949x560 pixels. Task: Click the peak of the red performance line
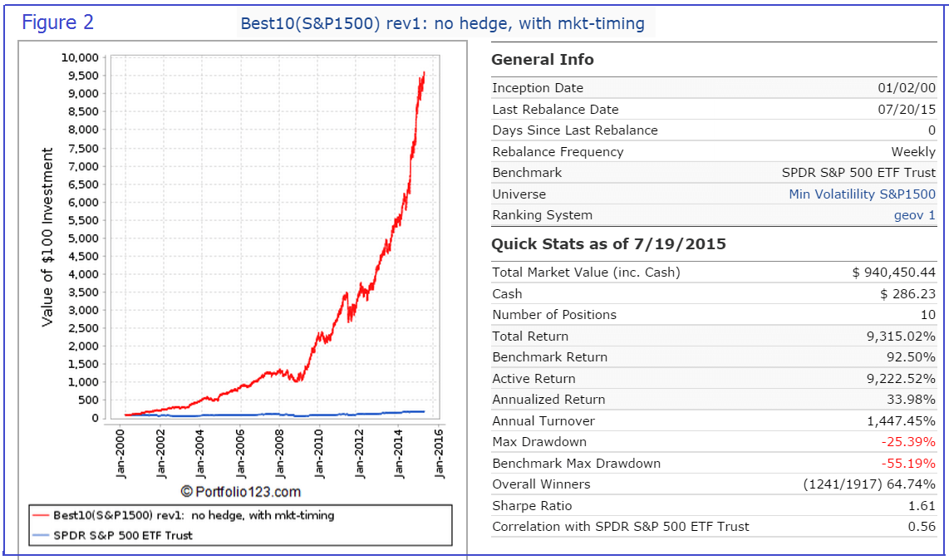coord(424,72)
